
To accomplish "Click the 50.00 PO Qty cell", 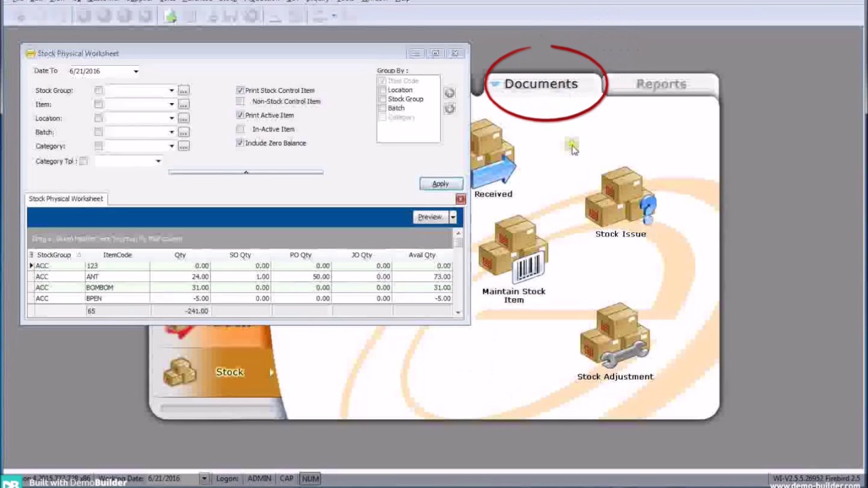I will coord(301,277).
